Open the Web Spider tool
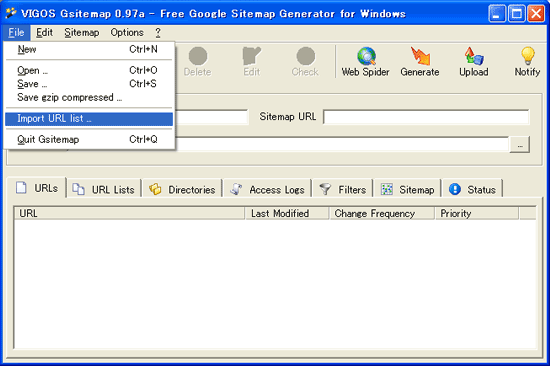Image resolution: width=550 pixels, height=366 pixels. (365, 62)
